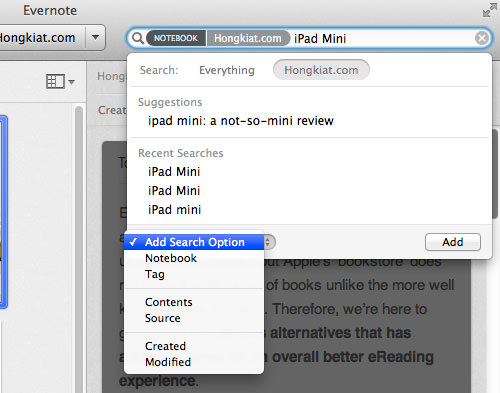500x393 pixels.
Task: Open the Hongkiat.com notebook dropdown arrow
Action: 96,37
